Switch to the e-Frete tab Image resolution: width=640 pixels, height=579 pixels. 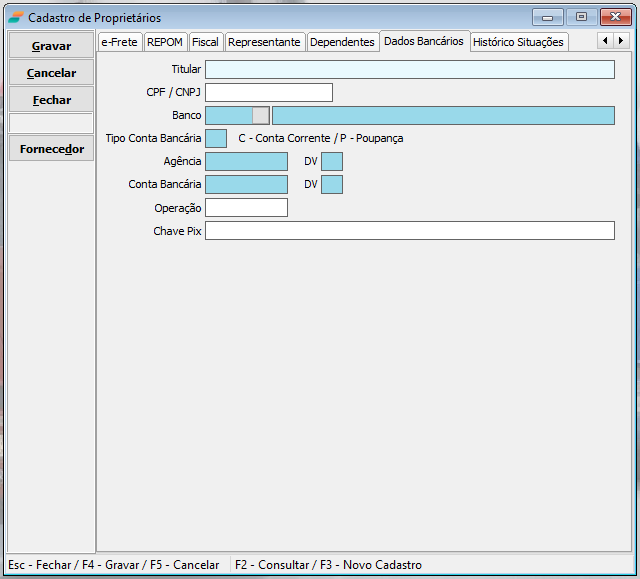tap(119, 42)
